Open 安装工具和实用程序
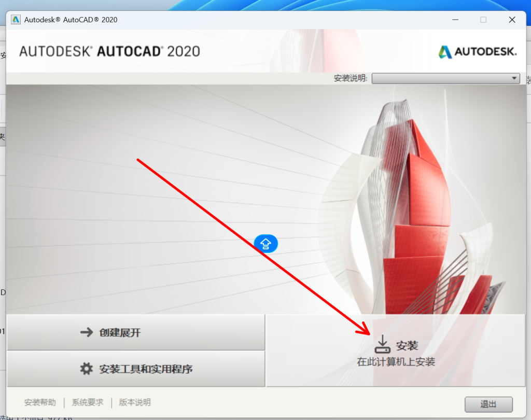Screen dimensions: 531x420 pyautogui.click(x=135, y=369)
